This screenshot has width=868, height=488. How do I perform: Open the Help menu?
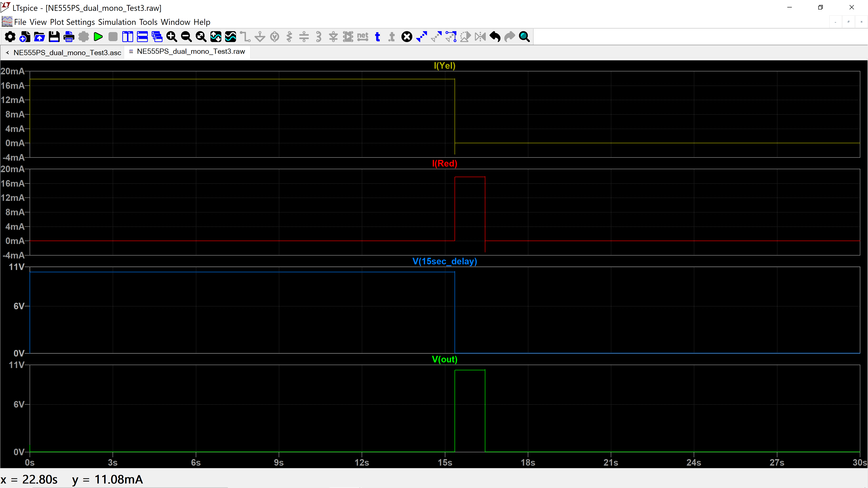tap(202, 22)
